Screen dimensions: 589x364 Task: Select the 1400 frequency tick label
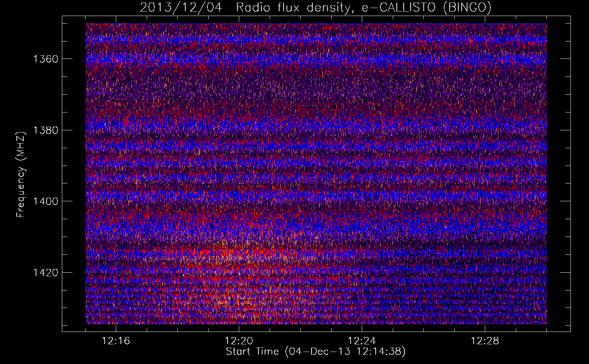click(x=46, y=201)
